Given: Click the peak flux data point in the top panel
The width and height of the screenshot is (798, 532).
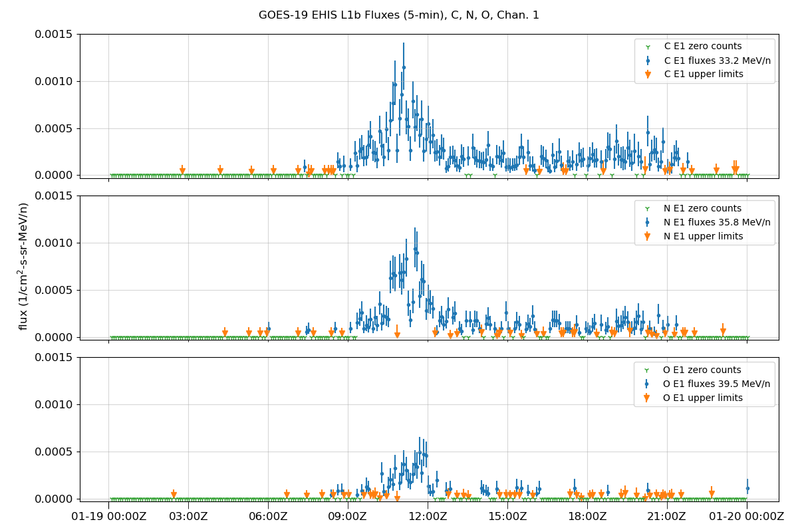Looking at the screenshot, I should pyautogui.click(x=403, y=66).
